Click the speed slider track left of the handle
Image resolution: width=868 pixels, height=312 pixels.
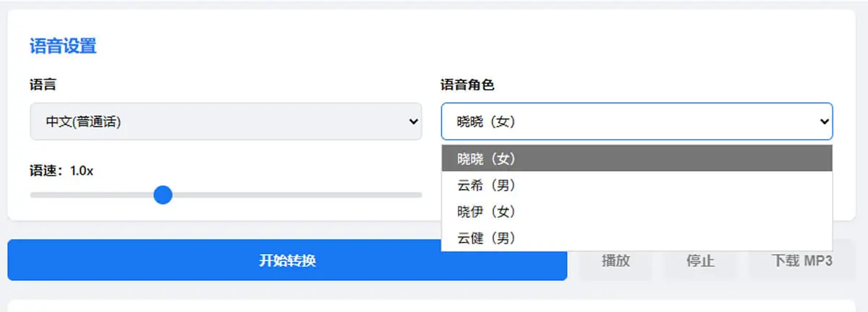click(92, 195)
